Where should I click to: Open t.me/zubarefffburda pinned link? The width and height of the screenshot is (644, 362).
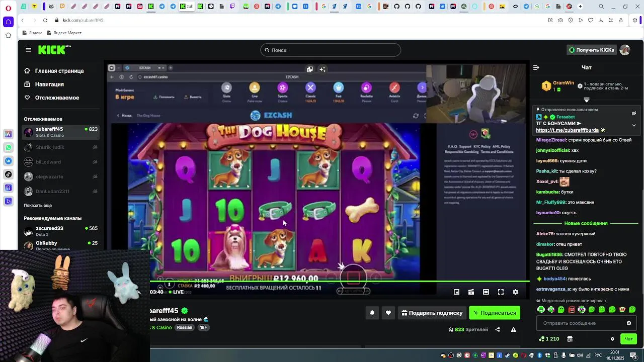tap(567, 130)
